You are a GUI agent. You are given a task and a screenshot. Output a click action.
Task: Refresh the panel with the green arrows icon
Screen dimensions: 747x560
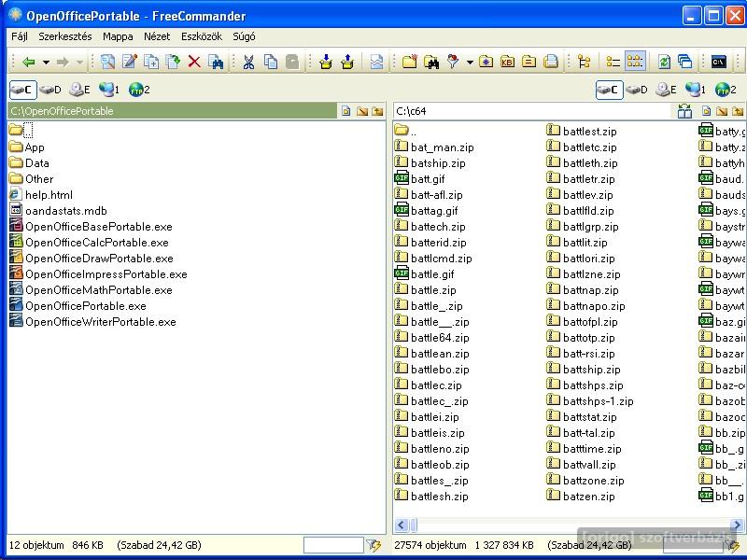tap(664, 62)
